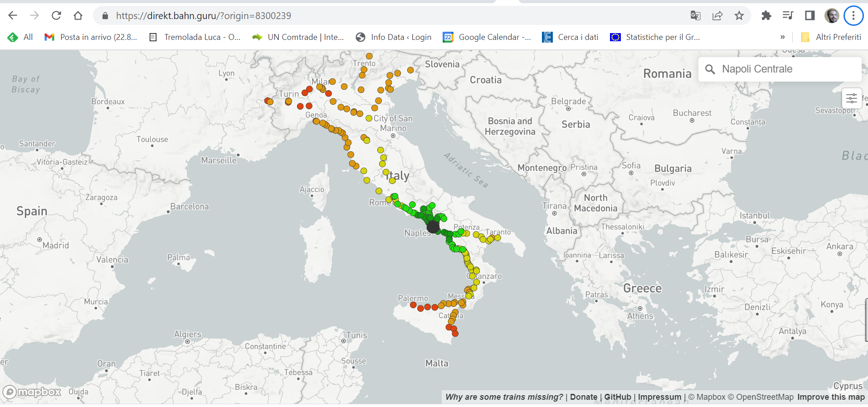Share this page via share icon
Screen dimensions: 868x407
717,16
